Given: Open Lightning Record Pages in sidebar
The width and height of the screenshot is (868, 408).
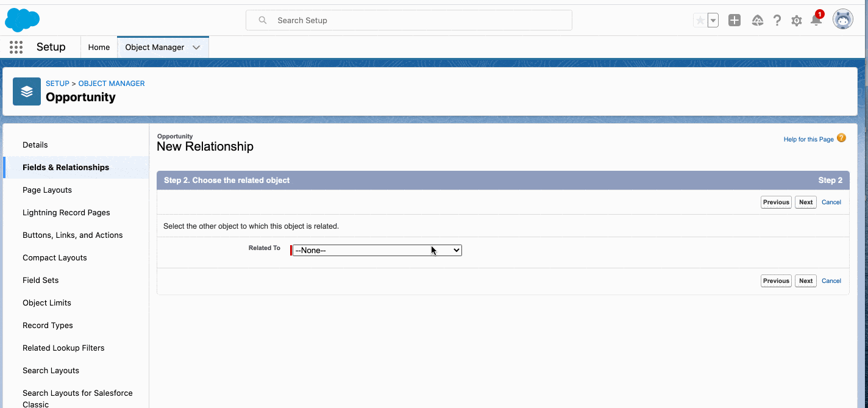Looking at the screenshot, I should coord(66,212).
